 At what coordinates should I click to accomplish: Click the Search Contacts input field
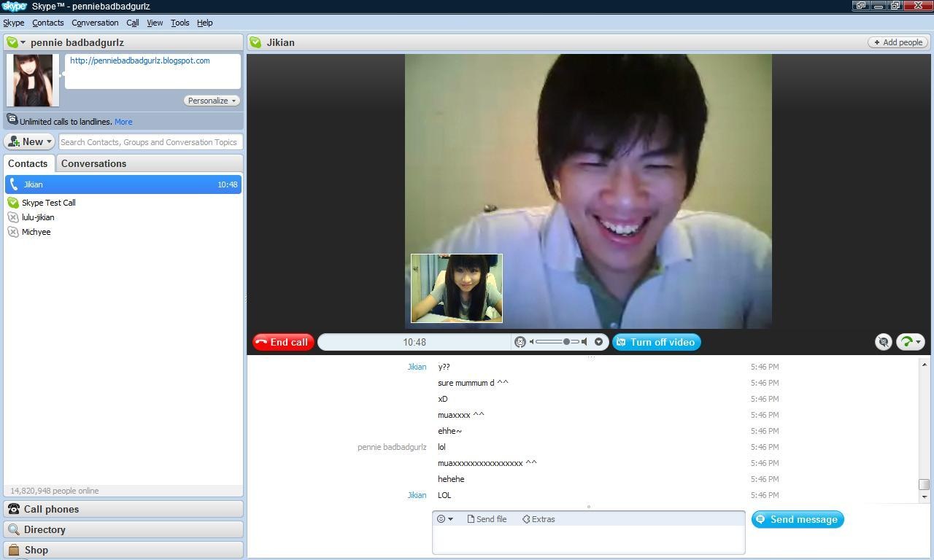(x=150, y=142)
